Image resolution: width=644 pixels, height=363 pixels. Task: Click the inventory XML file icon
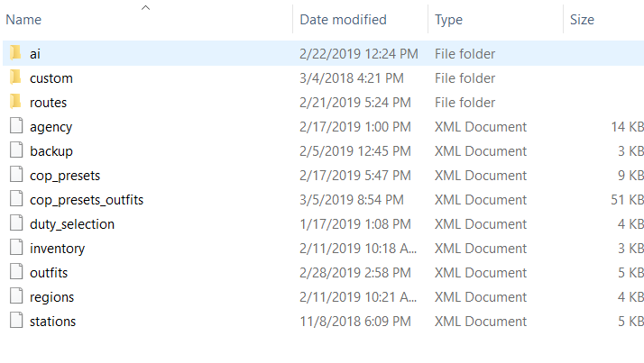point(15,249)
